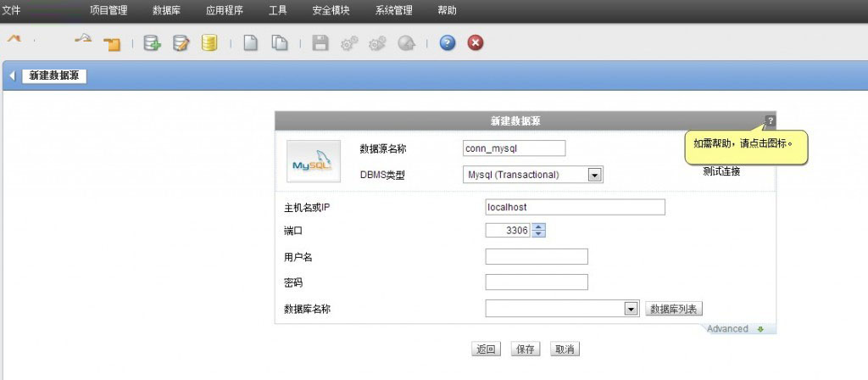Viewport: 868px width, 380px height.
Task: Increase the port with stepper up arrow
Action: click(538, 226)
